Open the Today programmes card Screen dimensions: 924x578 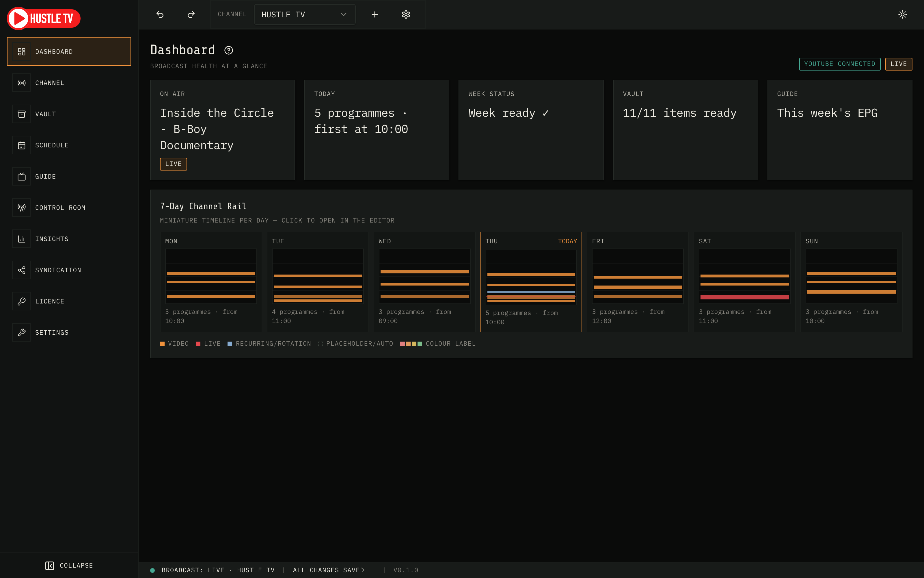377,130
